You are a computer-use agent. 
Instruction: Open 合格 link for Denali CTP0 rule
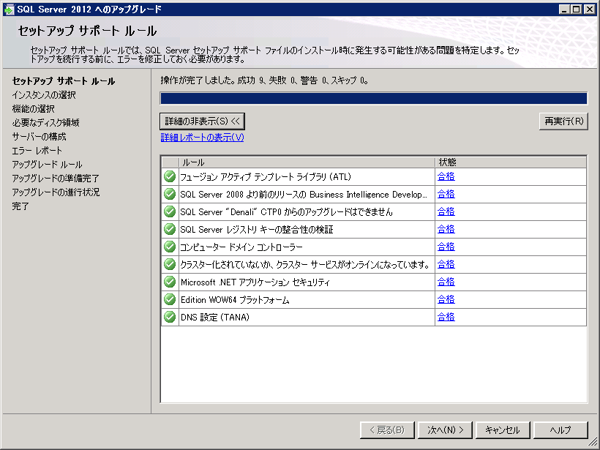click(x=446, y=212)
